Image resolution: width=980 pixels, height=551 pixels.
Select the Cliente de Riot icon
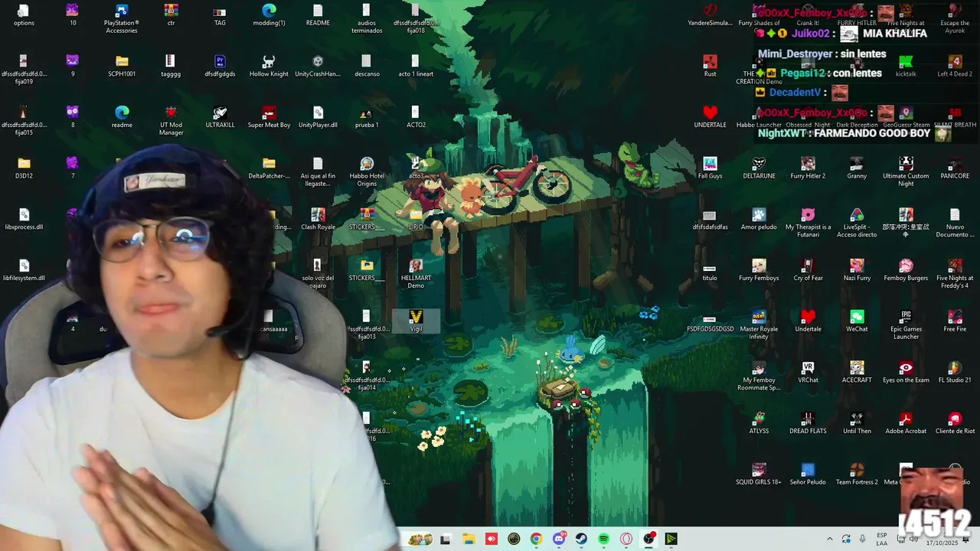(955, 423)
